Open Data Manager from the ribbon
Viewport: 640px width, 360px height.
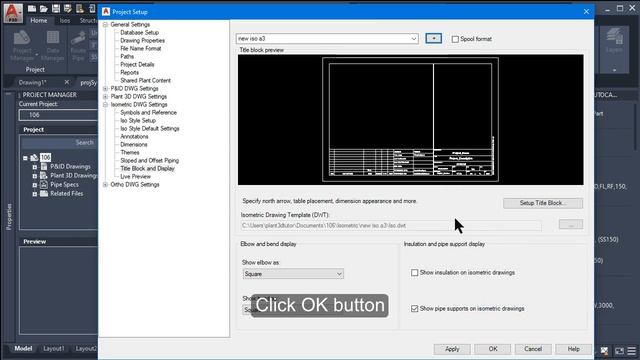(x=53, y=46)
